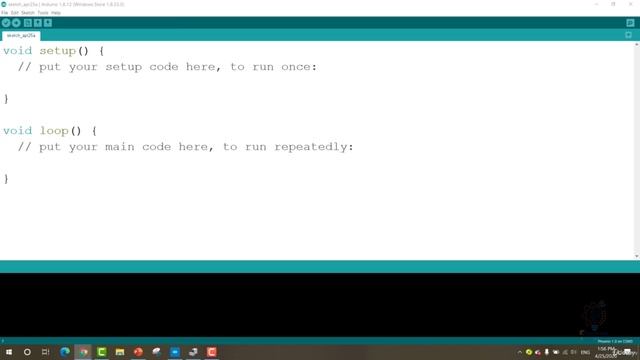Viewport: 640px width, 360px height.
Task: Open the notification center icon
Action: (628, 352)
